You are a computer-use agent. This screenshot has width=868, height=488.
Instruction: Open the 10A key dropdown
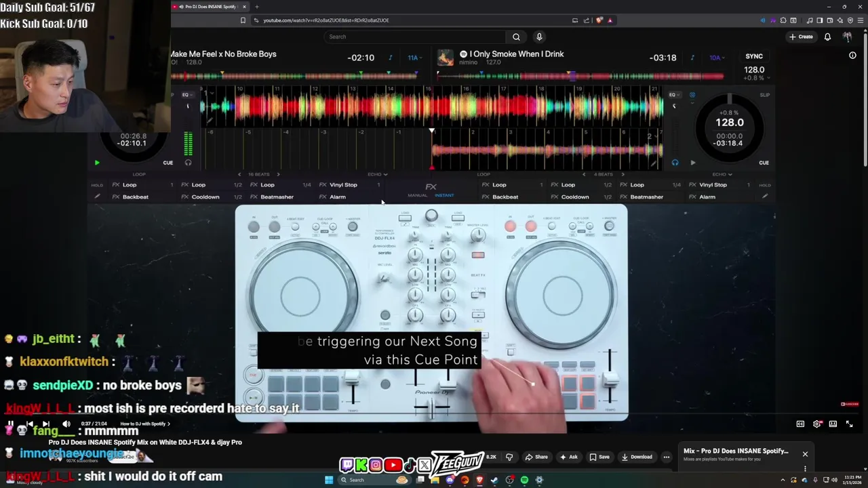[717, 58]
